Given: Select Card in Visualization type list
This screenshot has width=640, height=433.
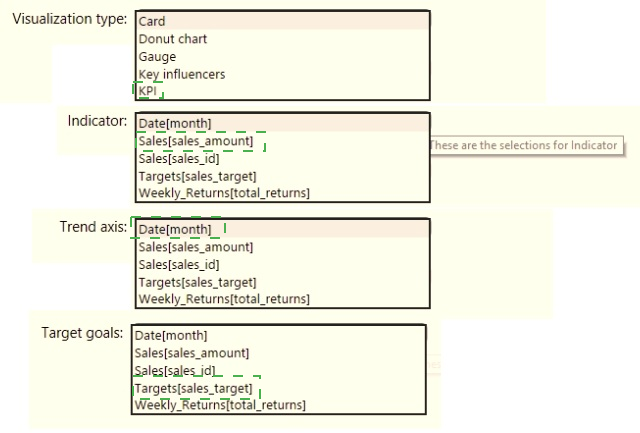Looking at the screenshot, I should coord(152,21).
